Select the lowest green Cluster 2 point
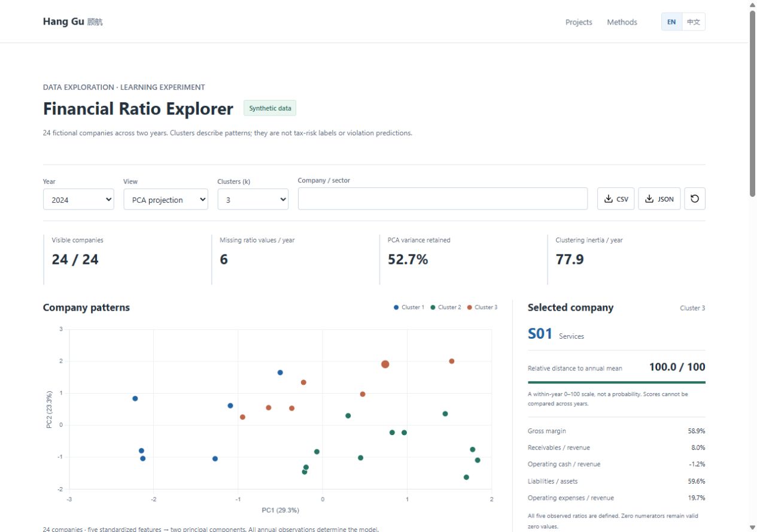 coord(466,477)
